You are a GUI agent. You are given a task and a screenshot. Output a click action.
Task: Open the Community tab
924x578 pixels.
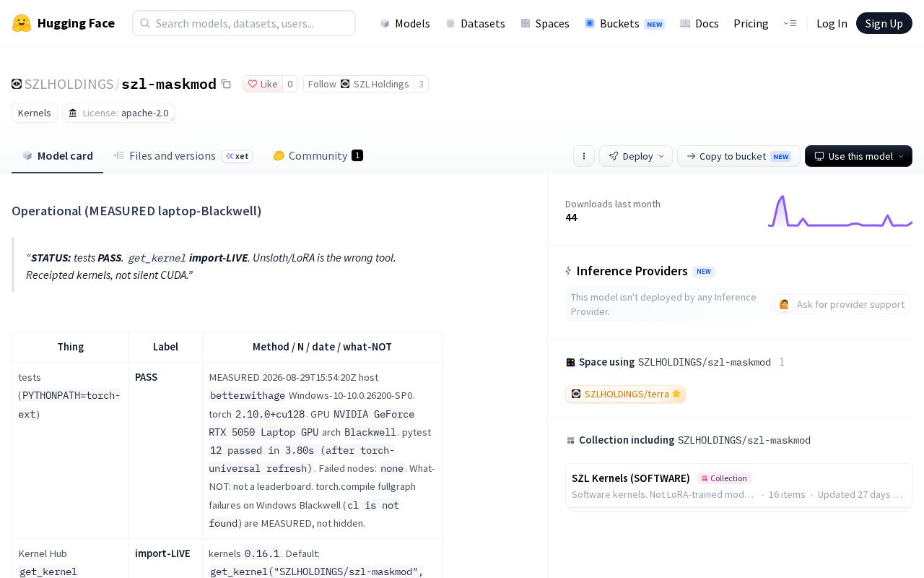pyautogui.click(x=318, y=155)
